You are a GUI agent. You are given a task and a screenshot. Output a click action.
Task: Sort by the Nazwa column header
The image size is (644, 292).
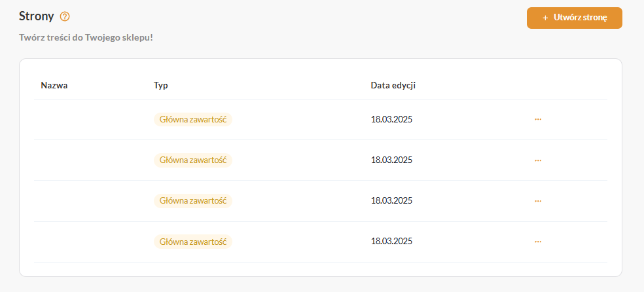click(54, 85)
